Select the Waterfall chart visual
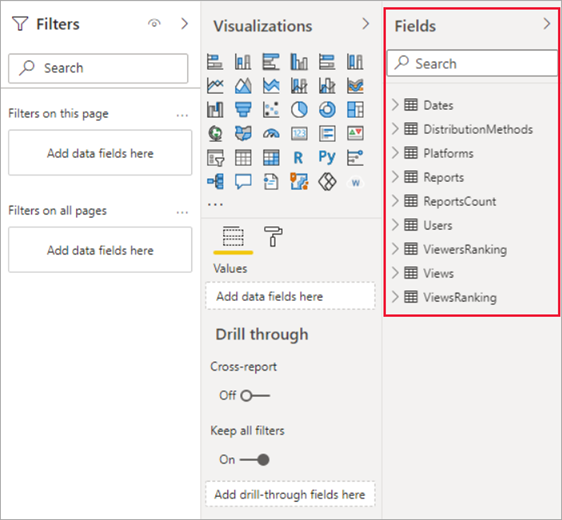The height and width of the screenshot is (520, 562). tap(215, 110)
